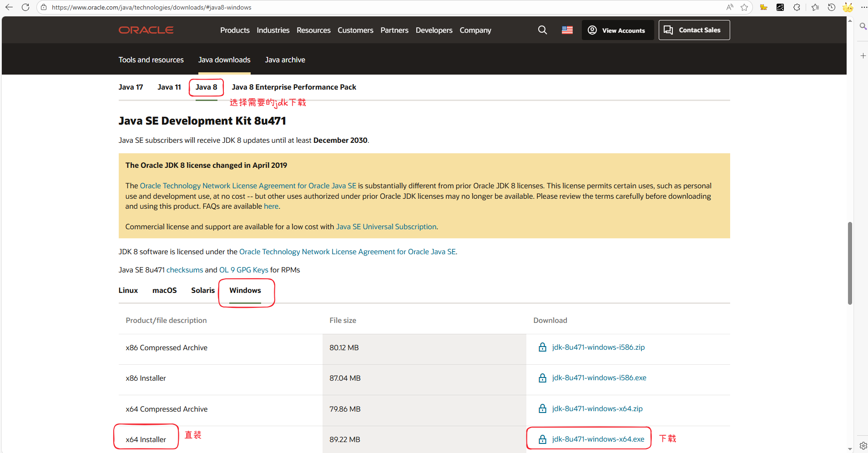Open the sidebar search magnifier icon
Screen dimensions: 868x453
tap(863, 26)
